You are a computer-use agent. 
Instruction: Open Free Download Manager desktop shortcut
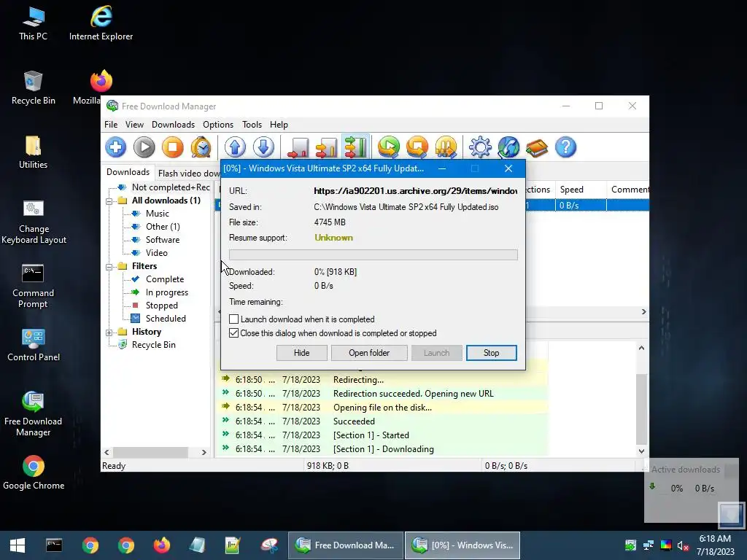click(x=34, y=413)
